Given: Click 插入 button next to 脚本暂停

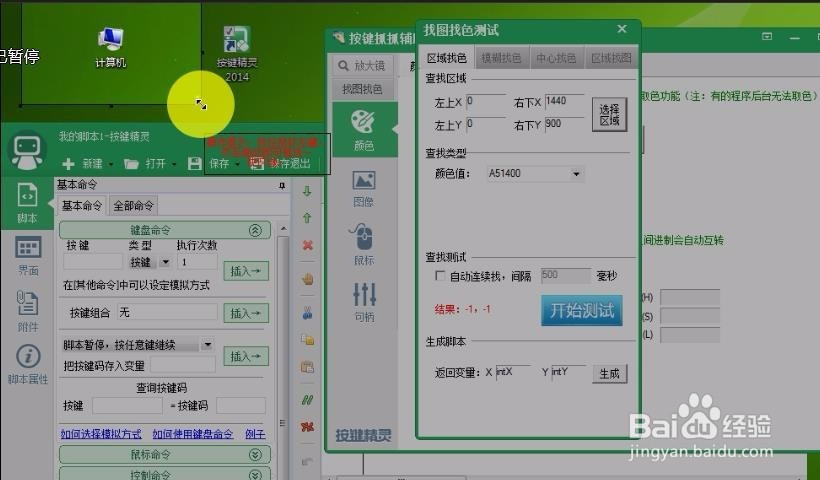Looking at the screenshot, I should coord(246,356).
